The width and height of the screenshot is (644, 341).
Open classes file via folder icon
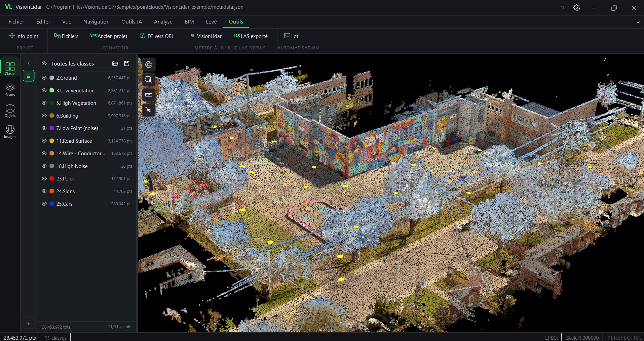tap(115, 63)
